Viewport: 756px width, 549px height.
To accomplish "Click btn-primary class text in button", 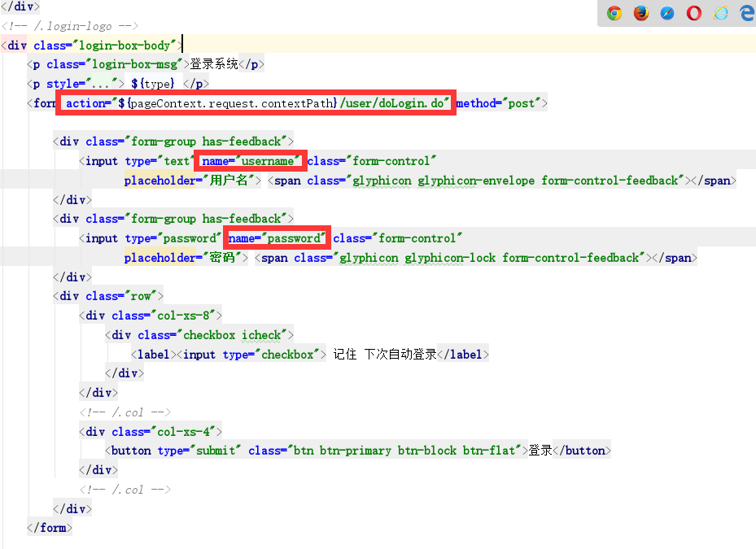I will pos(356,451).
